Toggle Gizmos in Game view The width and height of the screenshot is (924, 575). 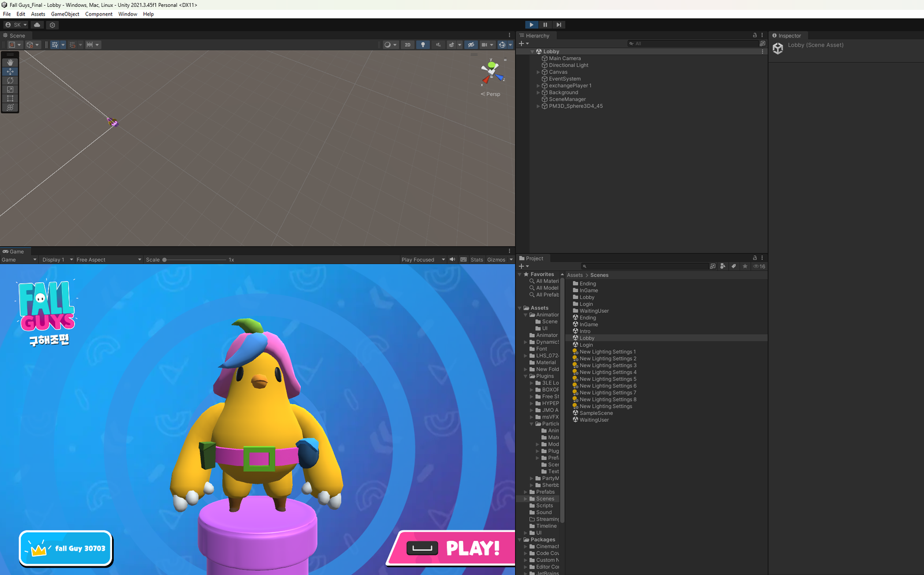click(x=496, y=260)
